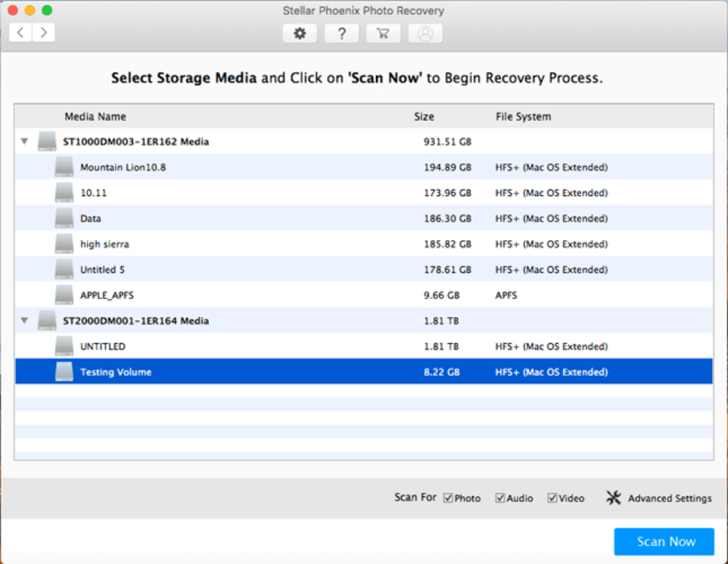Select the Data volume row
The height and width of the screenshot is (564, 728).
click(364, 218)
